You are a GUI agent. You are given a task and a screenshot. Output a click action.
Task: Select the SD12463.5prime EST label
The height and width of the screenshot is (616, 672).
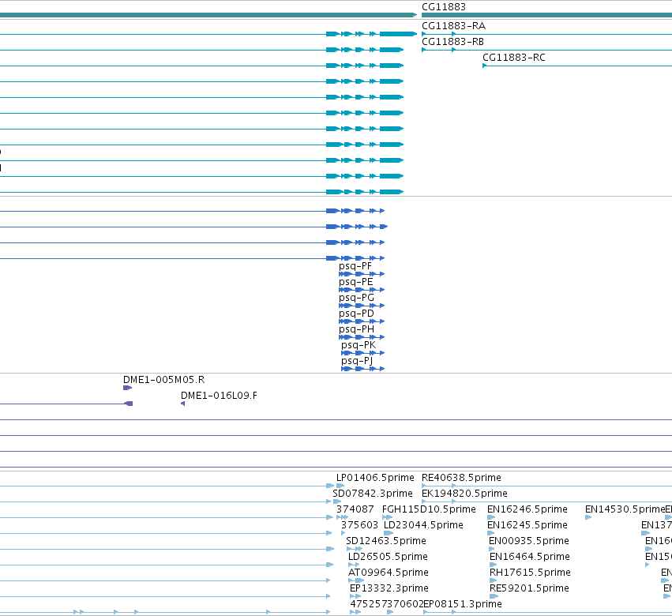click(x=386, y=541)
